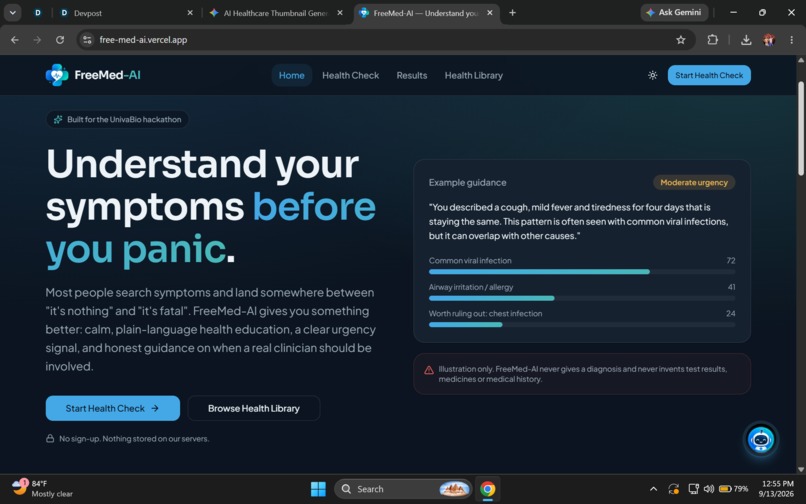
Task: Open the Results nav item
Action: [412, 75]
